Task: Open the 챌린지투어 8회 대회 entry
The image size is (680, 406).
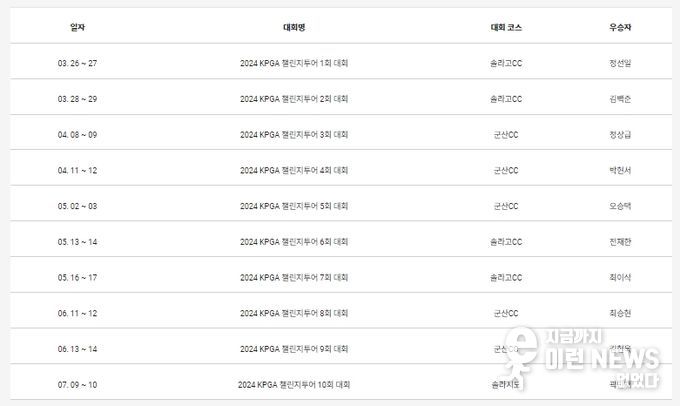Action: click(294, 313)
